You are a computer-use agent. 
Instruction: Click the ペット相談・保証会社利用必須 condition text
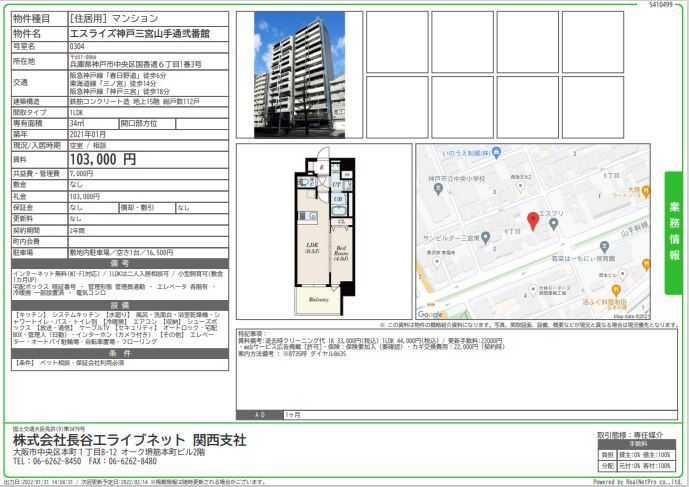tap(82, 363)
